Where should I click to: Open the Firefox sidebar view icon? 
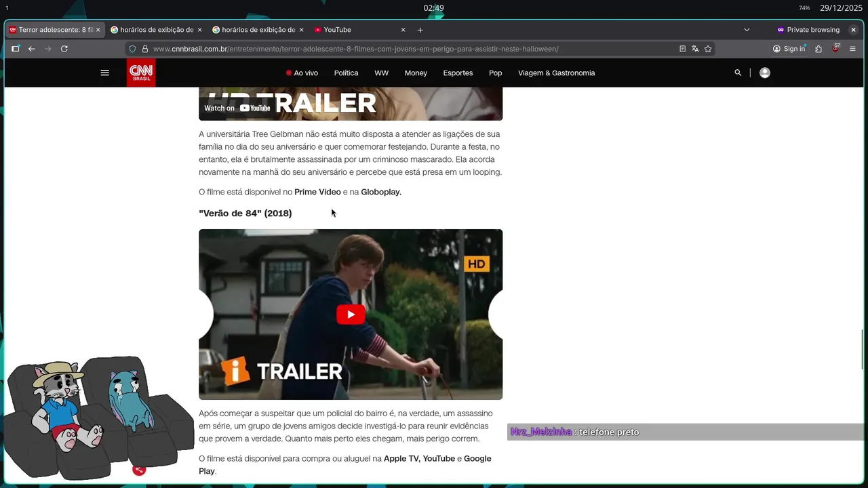coord(15,49)
